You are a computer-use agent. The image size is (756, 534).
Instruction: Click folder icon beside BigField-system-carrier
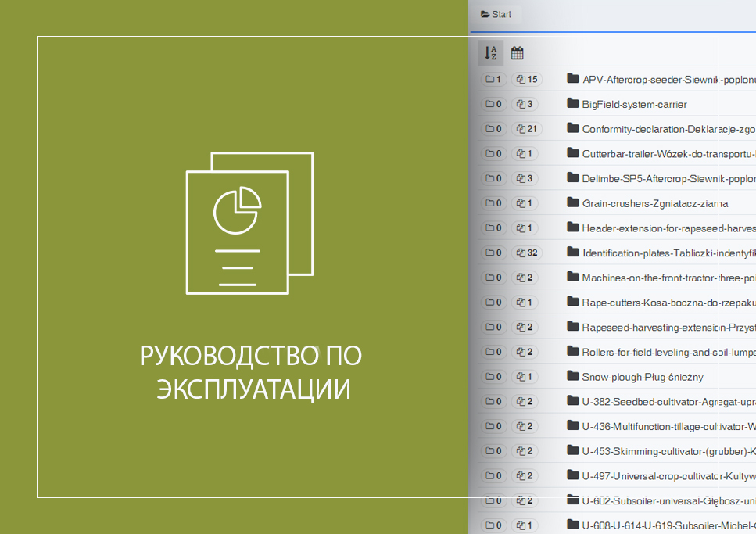click(x=573, y=102)
